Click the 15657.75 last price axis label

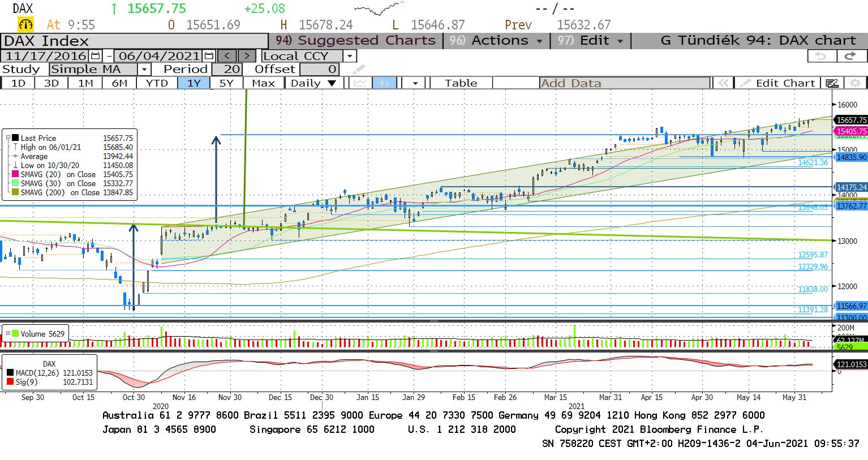click(851, 120)
